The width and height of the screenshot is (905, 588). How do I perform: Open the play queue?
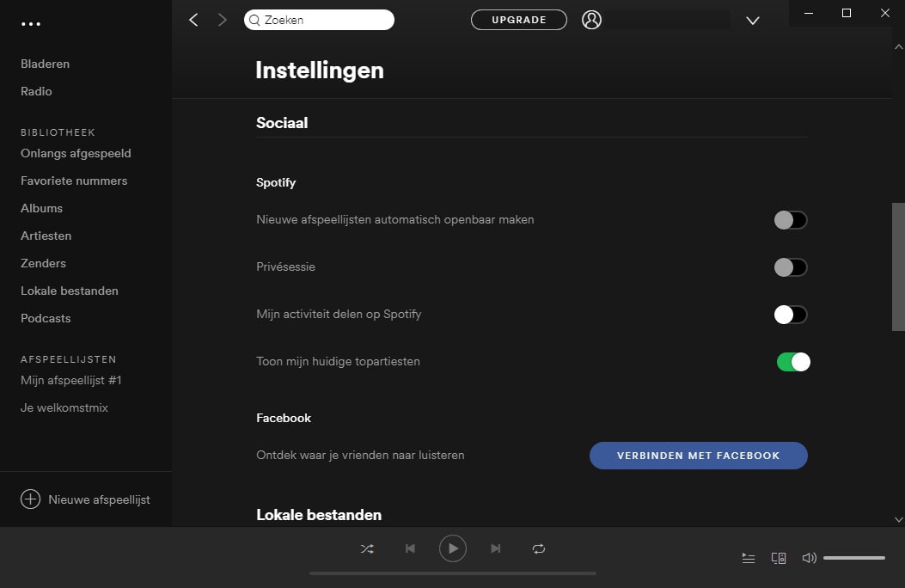click(x=748, y=557)
